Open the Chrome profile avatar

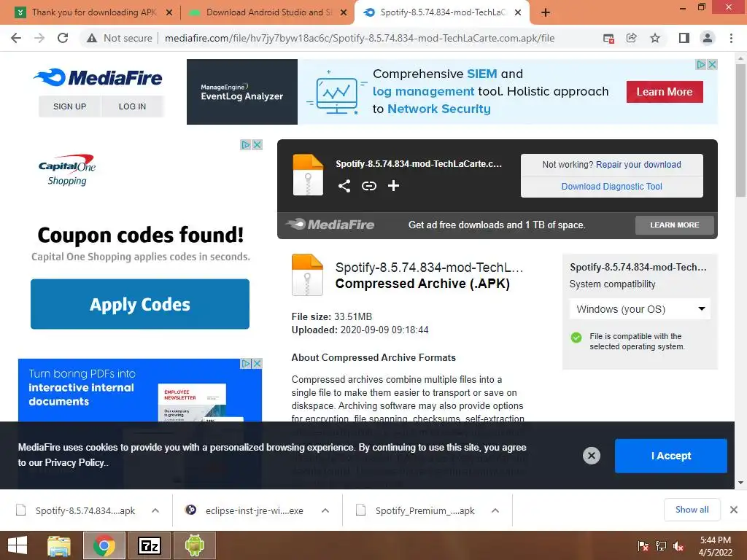(708, 38)
